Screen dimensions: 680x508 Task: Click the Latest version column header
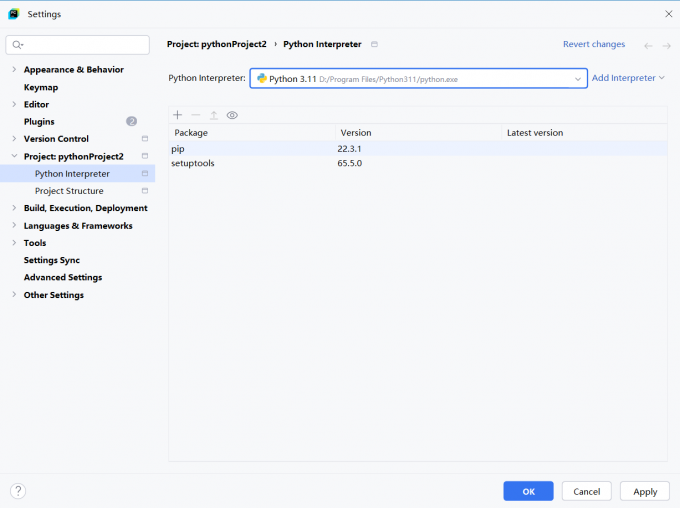coord(584,133)
